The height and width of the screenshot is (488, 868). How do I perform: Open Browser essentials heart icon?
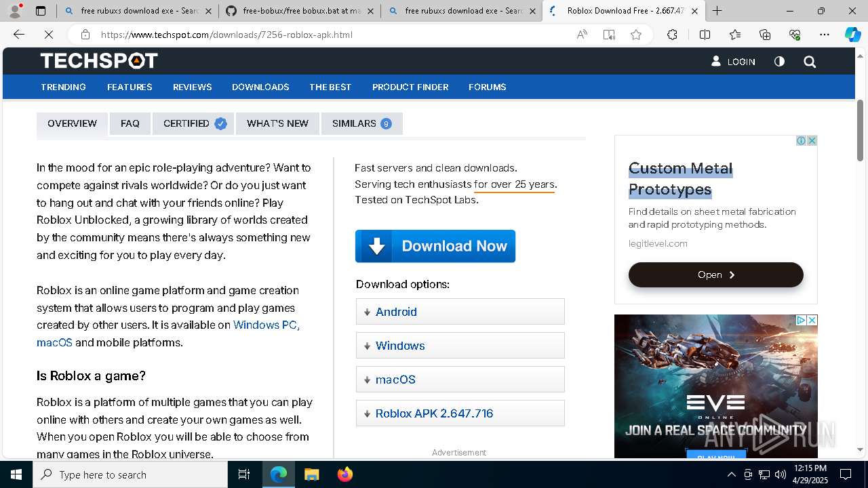tap(795, 35)
